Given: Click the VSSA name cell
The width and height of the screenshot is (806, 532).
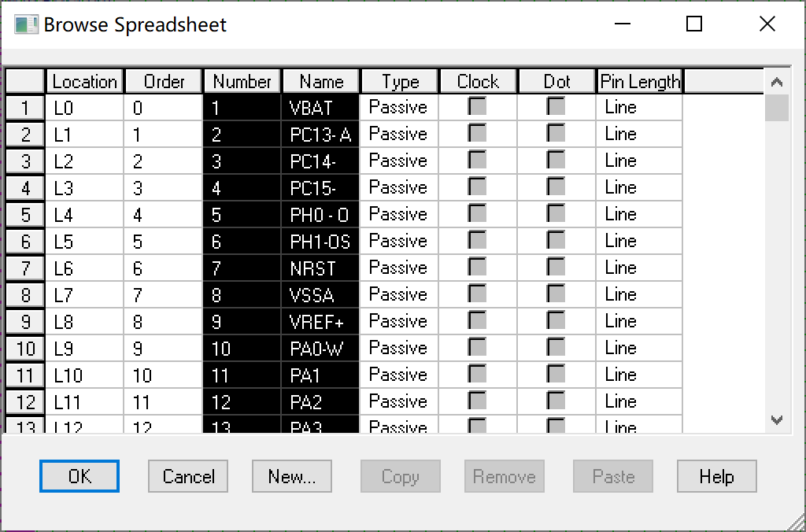Looking at the screenshot, I should point(320,294).
